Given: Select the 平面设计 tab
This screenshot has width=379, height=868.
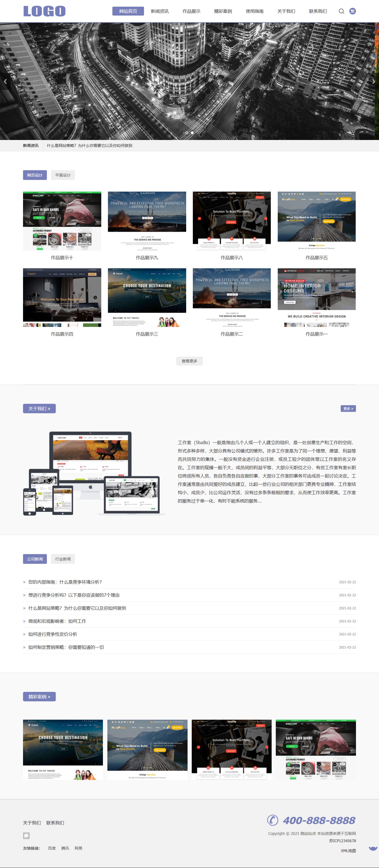Looking at the screenshot, I should 63,175.
